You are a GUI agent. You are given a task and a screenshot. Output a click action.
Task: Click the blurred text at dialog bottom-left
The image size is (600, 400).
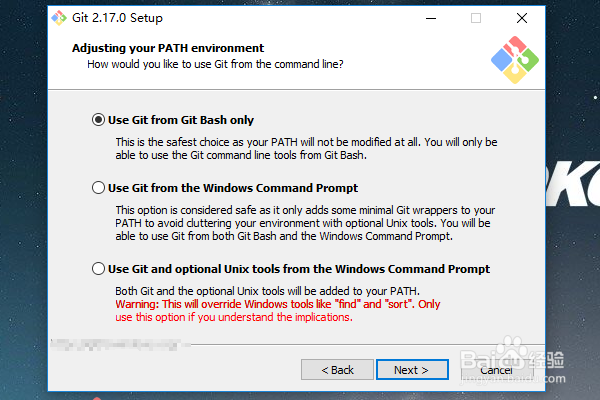point(120,345)
